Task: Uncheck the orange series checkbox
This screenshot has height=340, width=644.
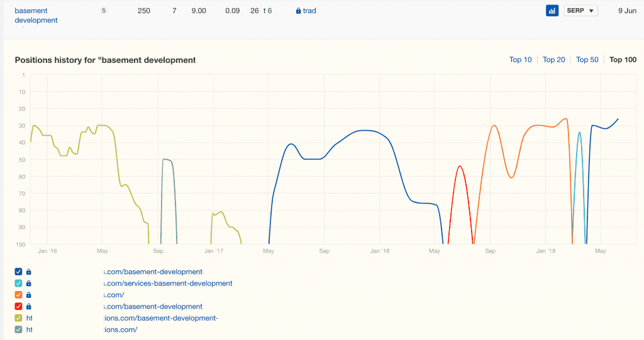Action: (x=18, y=295)
